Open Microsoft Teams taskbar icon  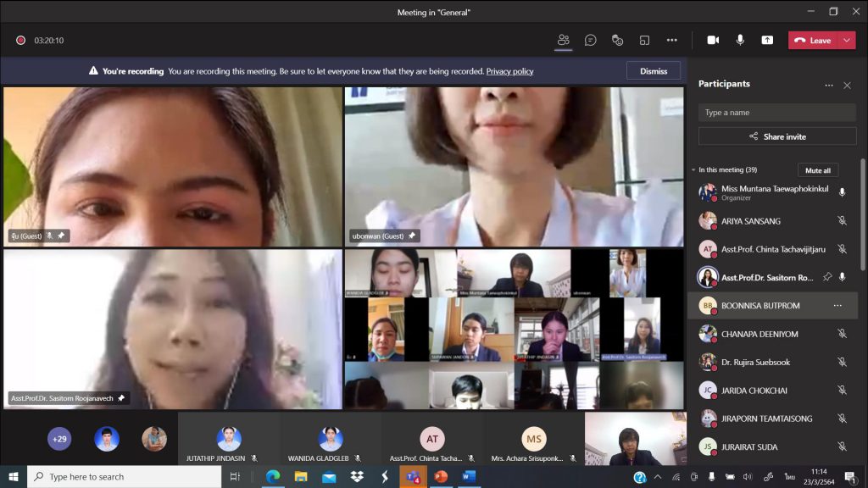click(413, 476)
